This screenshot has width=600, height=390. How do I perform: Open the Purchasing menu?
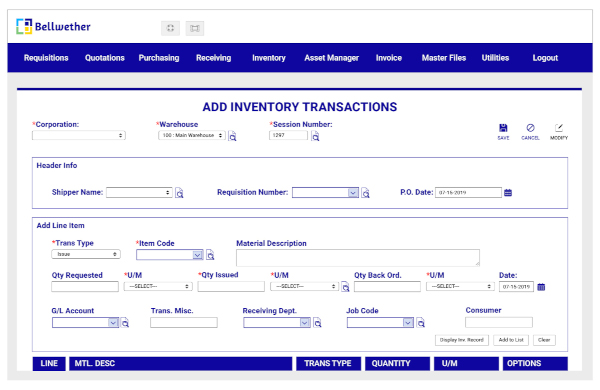click(x=159, y=58)
